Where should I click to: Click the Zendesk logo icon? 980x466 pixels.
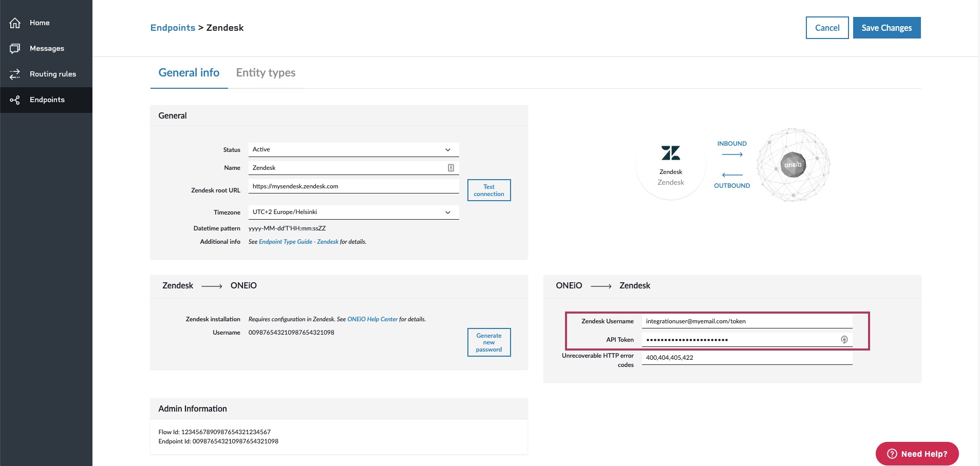pyautogui.click(x=671, y=152)
